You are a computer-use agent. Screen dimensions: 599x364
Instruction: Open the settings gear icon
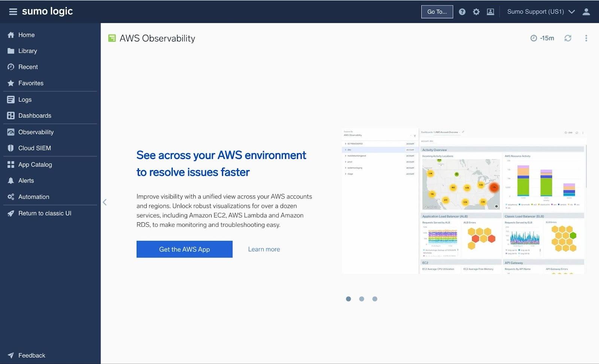tap(476, 12)
